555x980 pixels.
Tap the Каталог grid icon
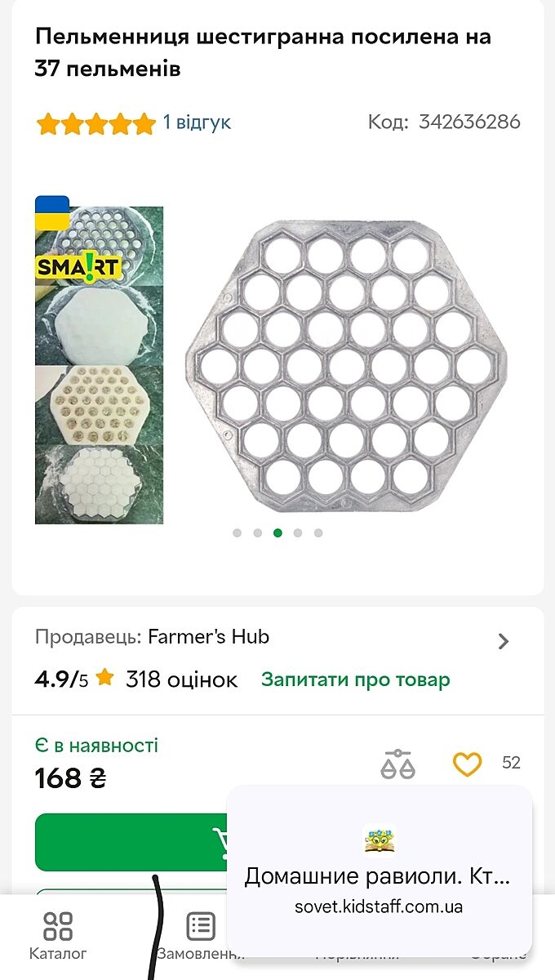coord(58,926)
